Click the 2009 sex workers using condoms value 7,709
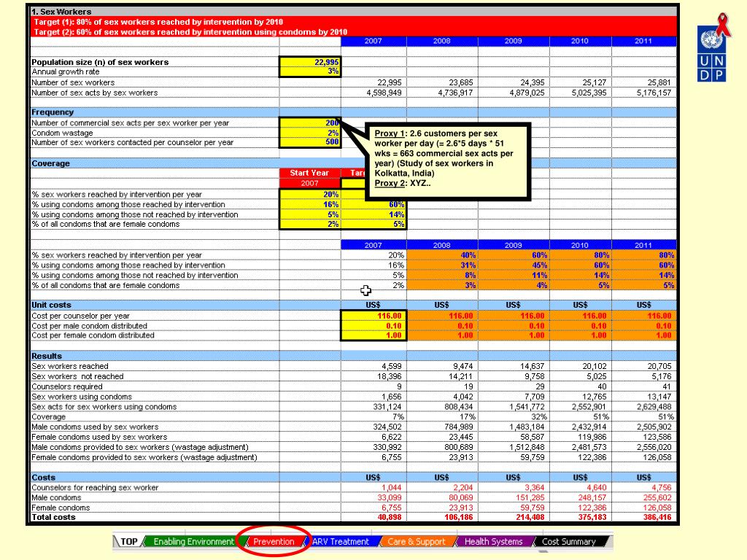The width and height of the screenshot is (747, 560). click(534, 397)
